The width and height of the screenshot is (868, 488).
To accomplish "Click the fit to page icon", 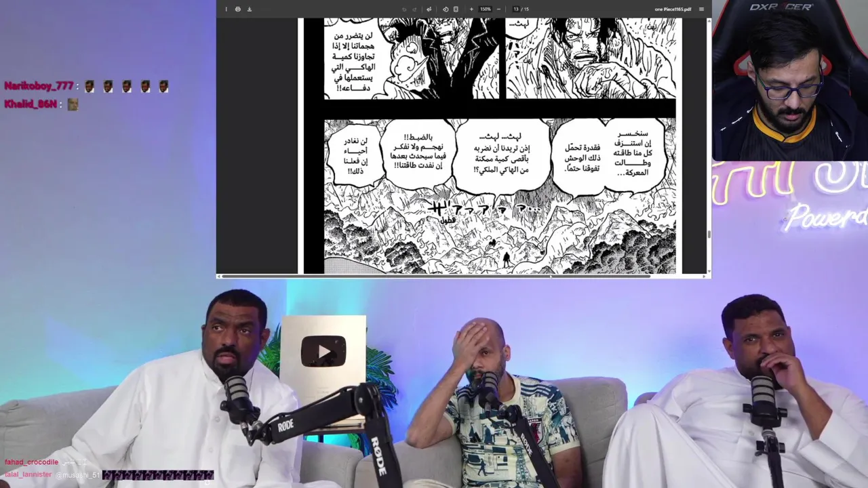I will [x=456, y=9].
